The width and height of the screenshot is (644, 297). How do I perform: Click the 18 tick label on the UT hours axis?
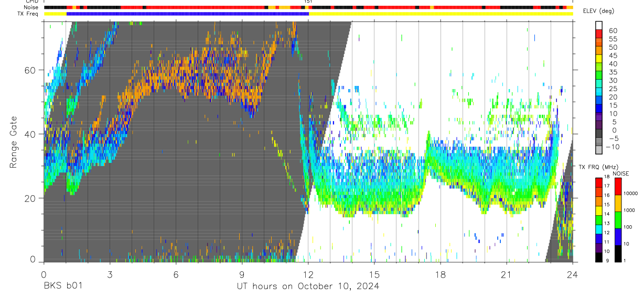(x=441, y=274)
